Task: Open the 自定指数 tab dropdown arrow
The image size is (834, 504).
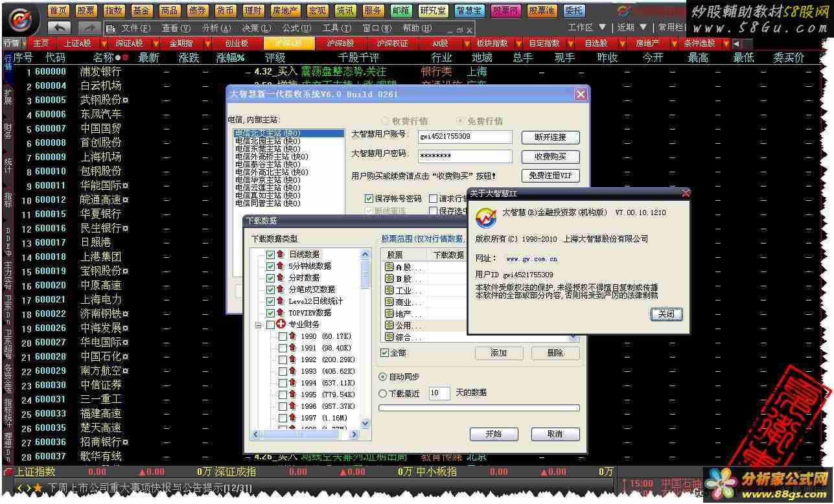Action: tap(571, 43)
